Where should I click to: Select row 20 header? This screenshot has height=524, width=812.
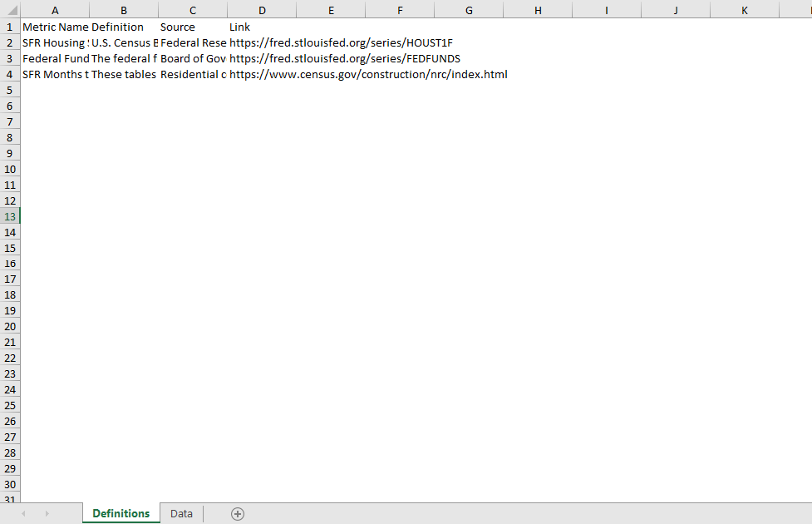[10, 327]
